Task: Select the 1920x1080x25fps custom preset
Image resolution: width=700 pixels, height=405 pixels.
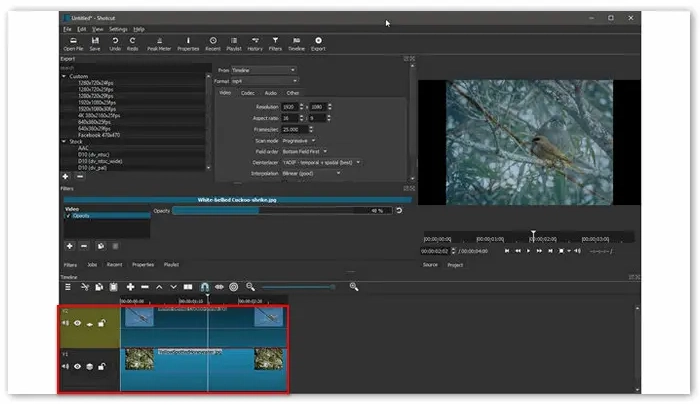Action: (97, 102)
